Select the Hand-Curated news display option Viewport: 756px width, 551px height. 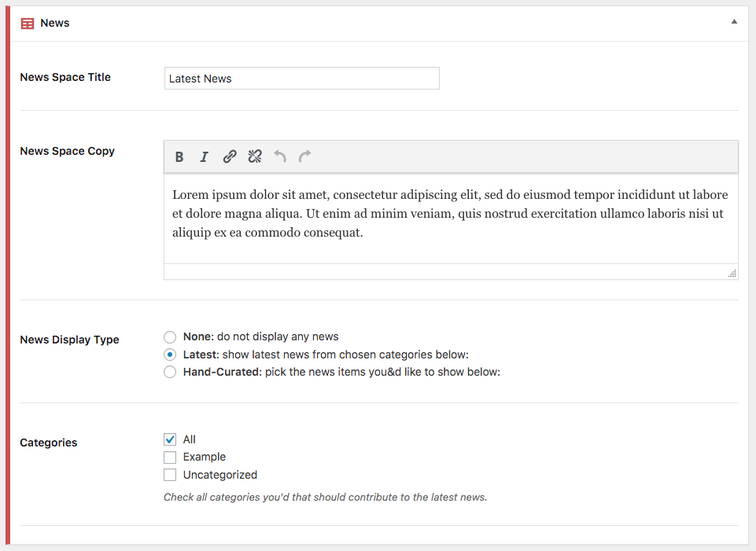pyautogui.click(x=170, y=372)
